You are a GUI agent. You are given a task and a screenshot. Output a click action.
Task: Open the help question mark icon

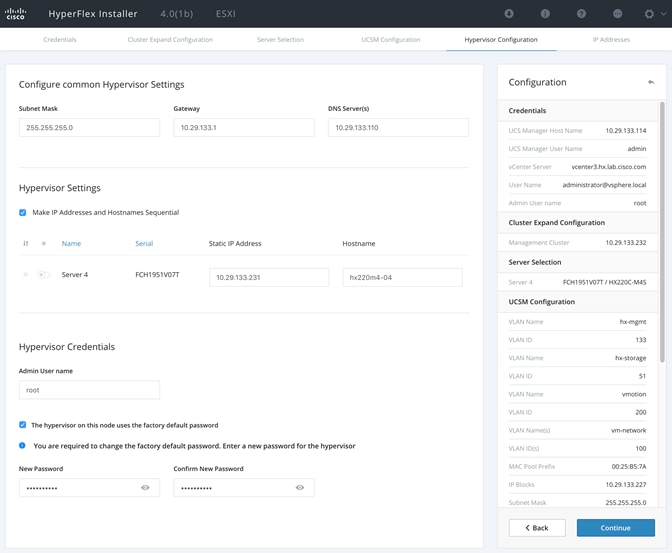(x=581, y=14)
